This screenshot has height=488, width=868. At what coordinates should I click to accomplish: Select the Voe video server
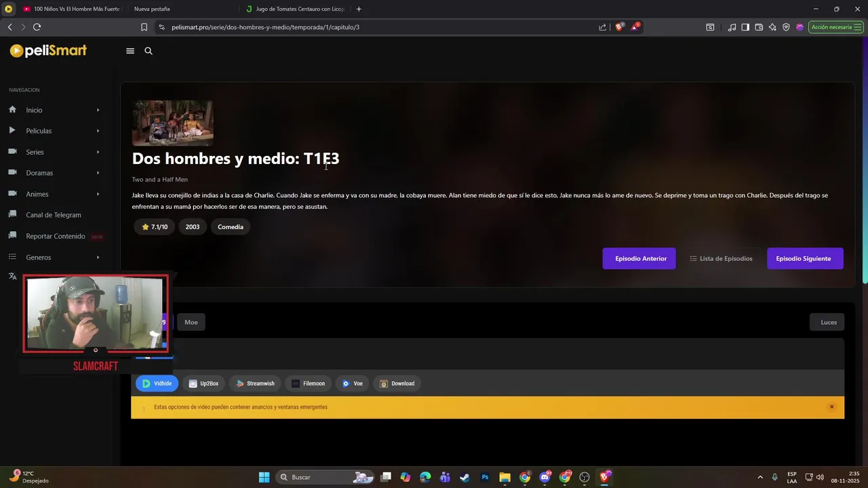(353, 384)
